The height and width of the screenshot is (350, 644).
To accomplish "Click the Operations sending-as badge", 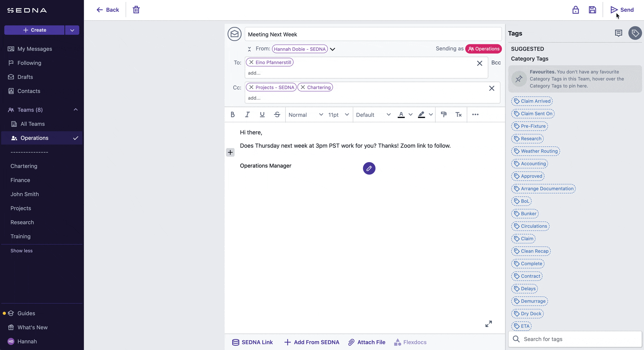I will click(483, 49).
